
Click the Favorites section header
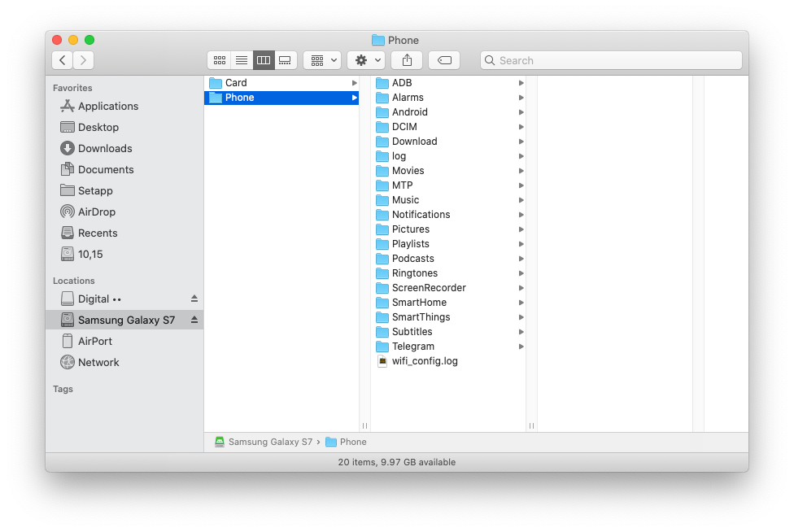(x=72, y=88)
